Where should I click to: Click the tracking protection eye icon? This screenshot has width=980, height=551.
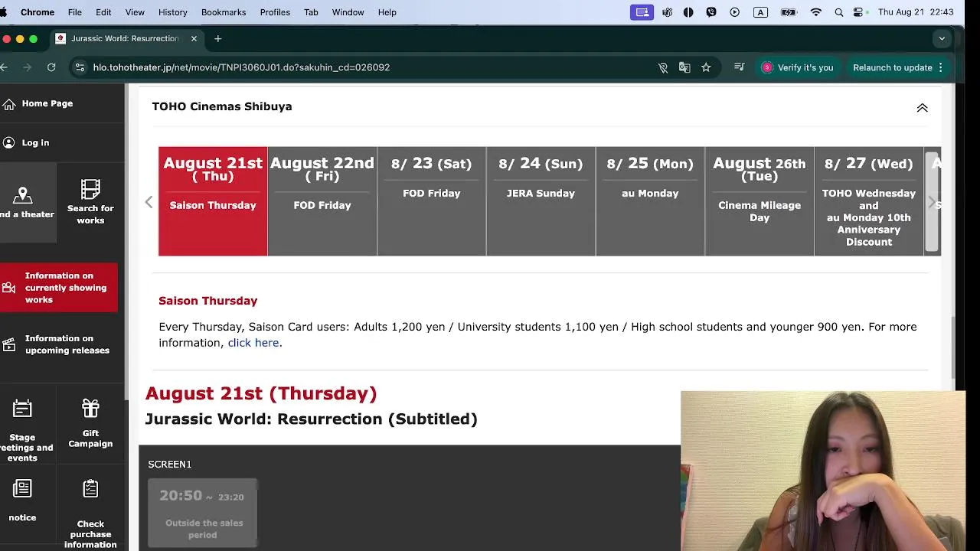[x=663, y=67]
